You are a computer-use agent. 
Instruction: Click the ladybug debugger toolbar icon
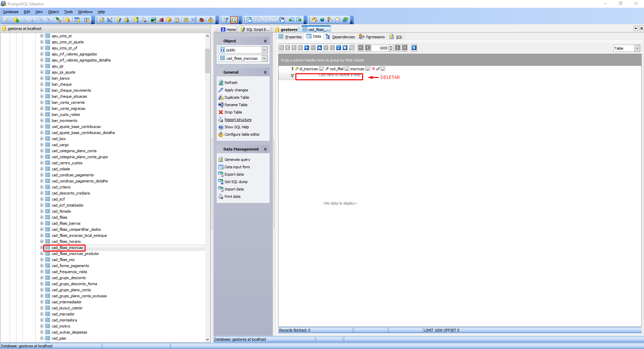[202, 20]
